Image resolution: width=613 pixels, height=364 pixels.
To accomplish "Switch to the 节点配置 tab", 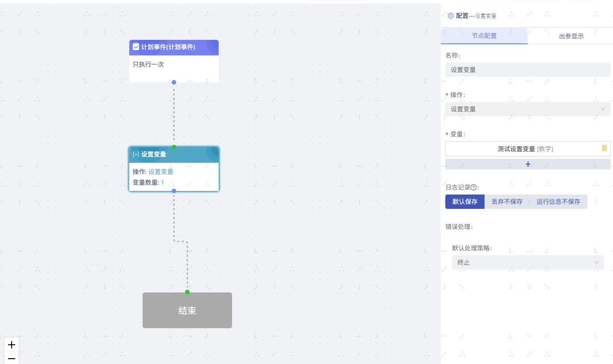I will (484, 36).
